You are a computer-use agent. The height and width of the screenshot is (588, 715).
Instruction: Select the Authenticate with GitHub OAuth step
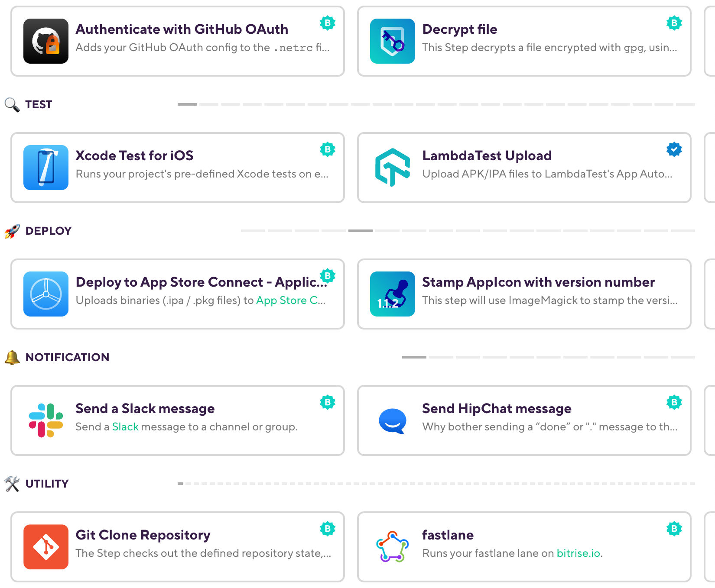click(182, 29)
